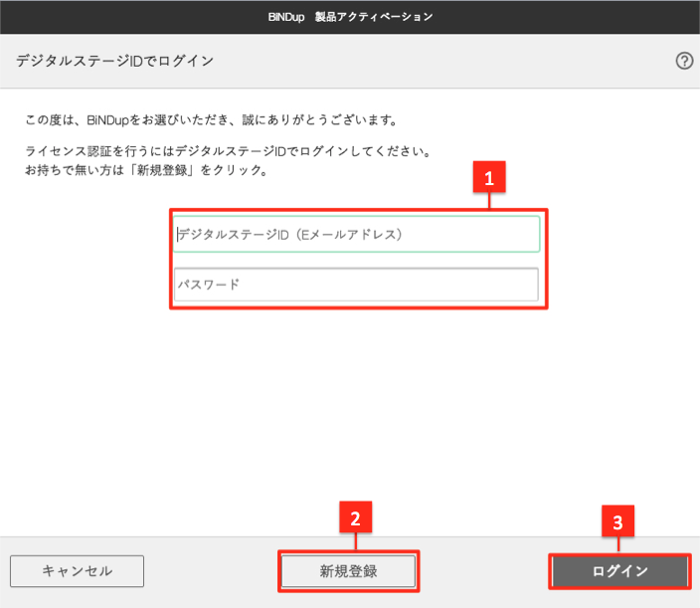Click the ライセンス認証を行うには instruction line

tap(228, 151)
